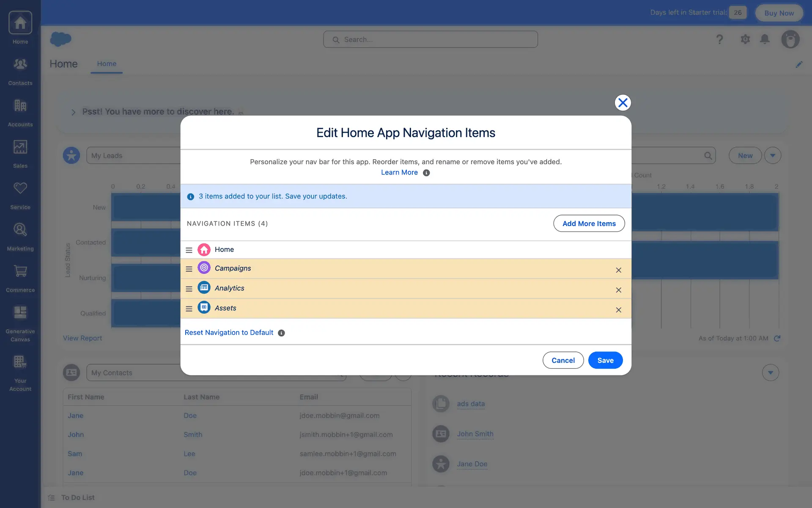Remove Campaigns from navigation items

pyautogui.click(x=618, y=270)
